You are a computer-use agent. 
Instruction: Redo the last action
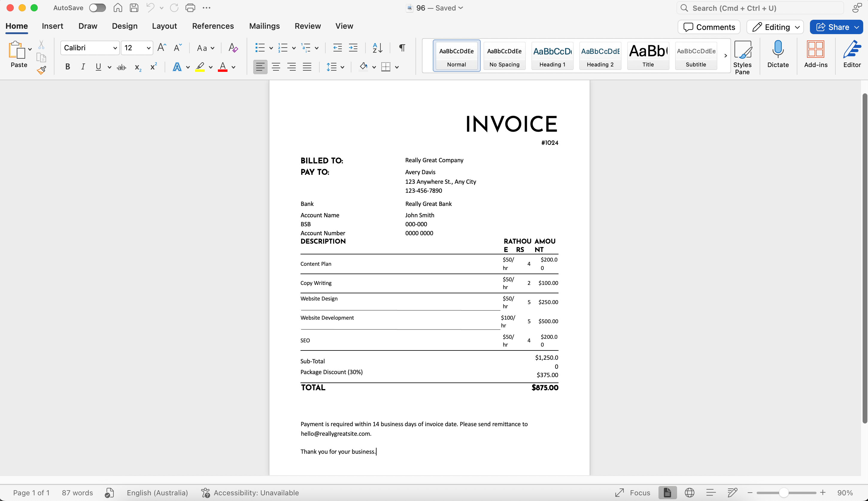pos(174,8)
